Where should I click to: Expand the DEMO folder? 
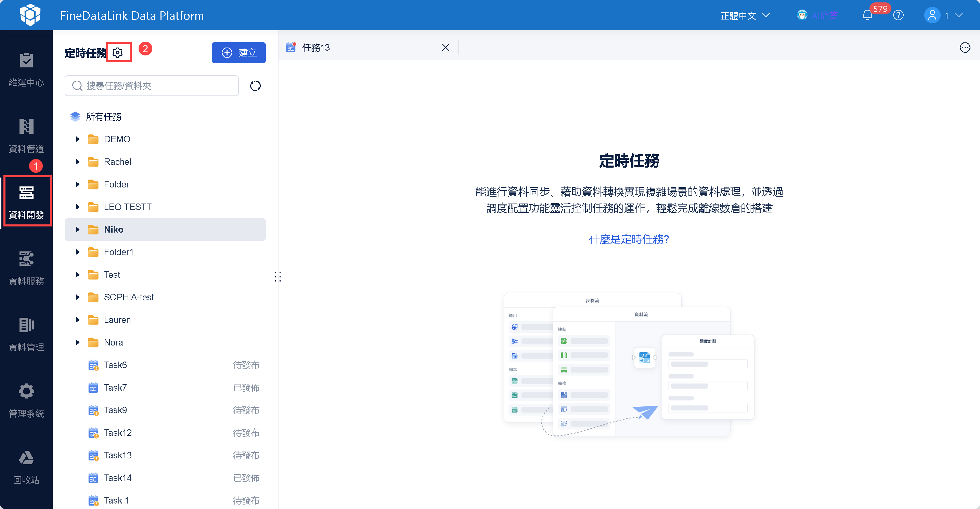[78, 139]
